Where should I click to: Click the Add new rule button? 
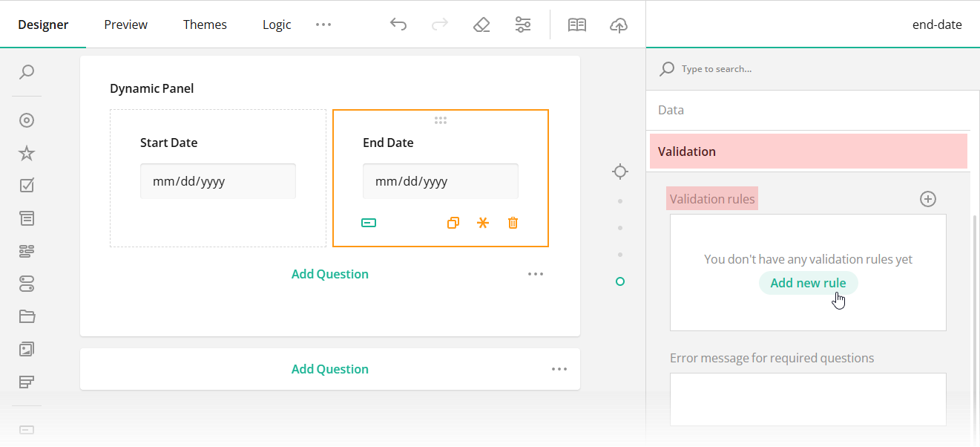click(x=809, y=282)
